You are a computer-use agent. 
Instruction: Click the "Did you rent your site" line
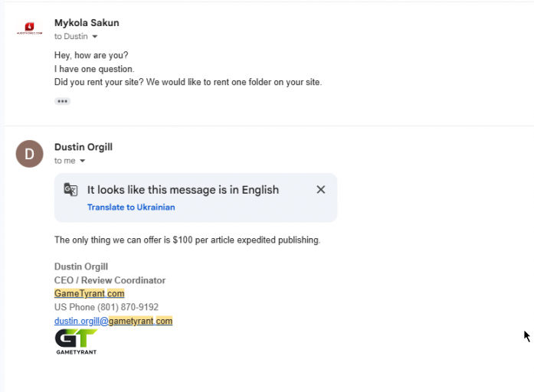[x=188, y=82]
